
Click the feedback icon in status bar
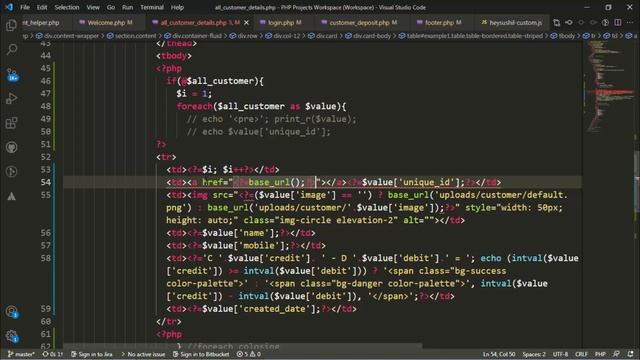point(616,354)
